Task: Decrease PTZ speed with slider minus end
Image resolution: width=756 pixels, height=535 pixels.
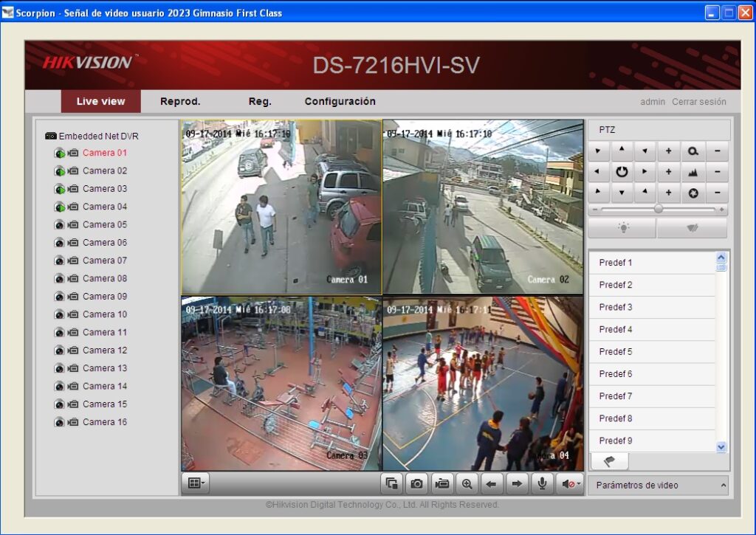Action: (595, 210)
